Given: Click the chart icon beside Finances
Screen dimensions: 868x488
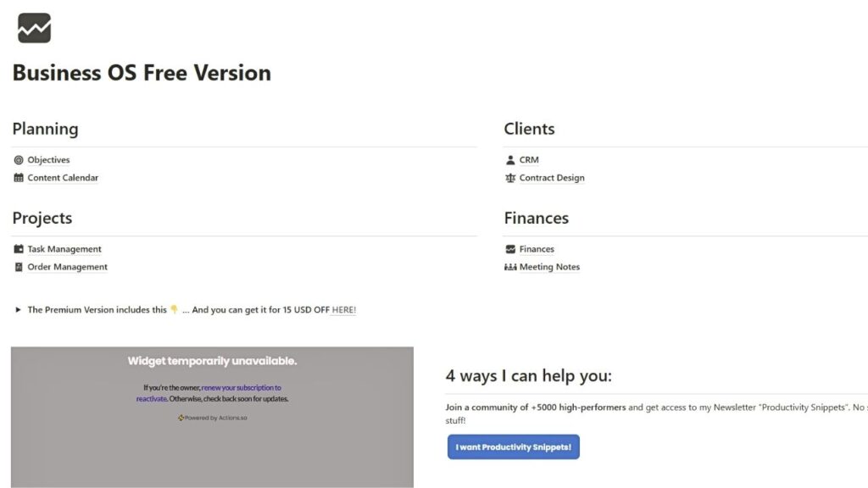Looking at the screenshot, I should pyautogui.click(x=509, y=248).
